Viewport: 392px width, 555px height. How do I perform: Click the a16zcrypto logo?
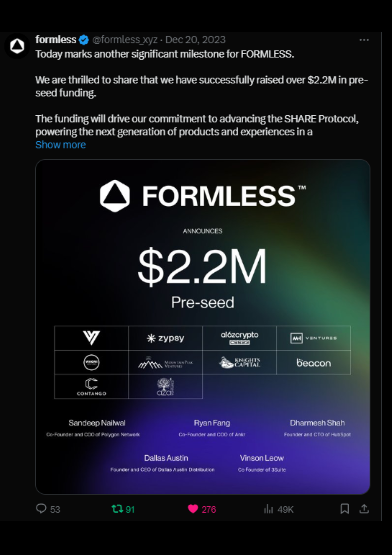click(239, 338)
